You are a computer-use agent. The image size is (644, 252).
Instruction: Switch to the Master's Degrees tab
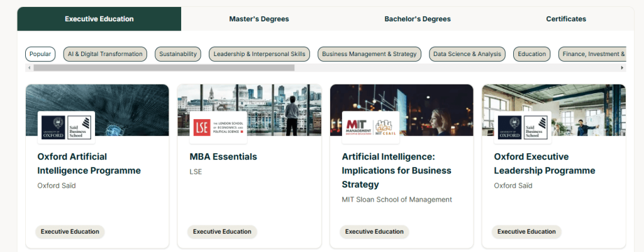pyautogui.click(x=258, y=19)
